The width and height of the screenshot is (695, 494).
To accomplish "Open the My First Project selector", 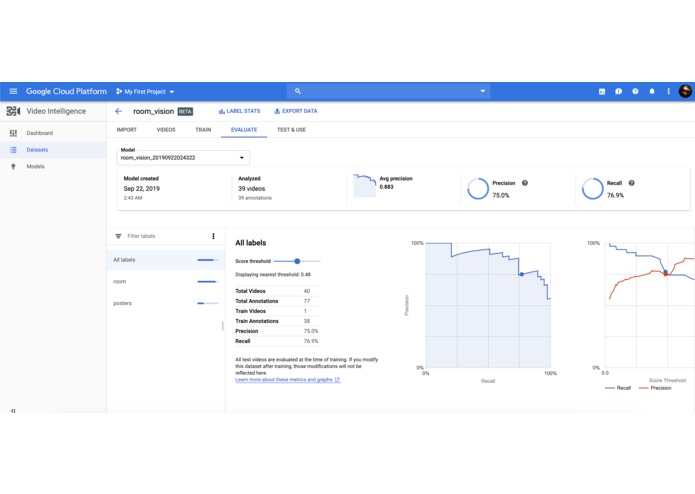I will click(x=145, y=92).
